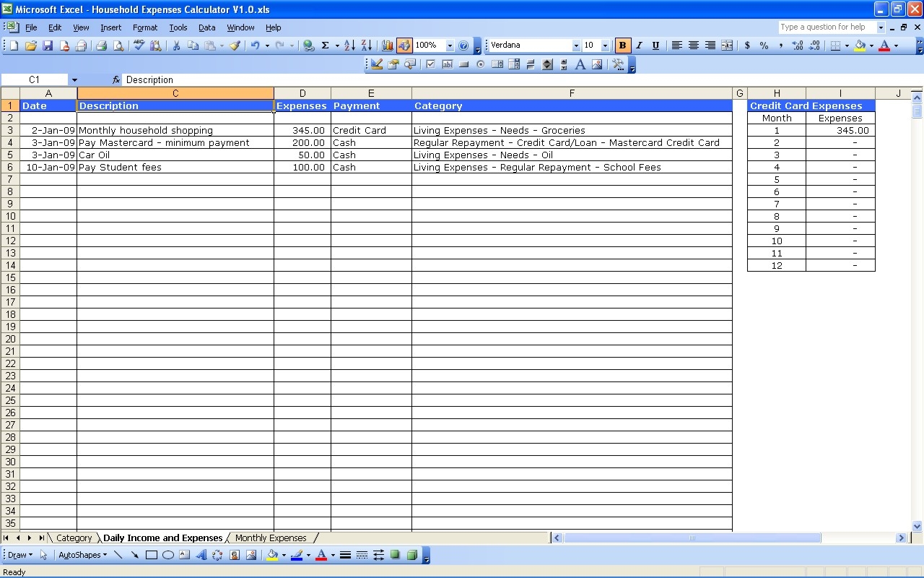Open the Data menu
Image resolution: width=924 pixels, height=578 pixels.
tap(206, 27)
